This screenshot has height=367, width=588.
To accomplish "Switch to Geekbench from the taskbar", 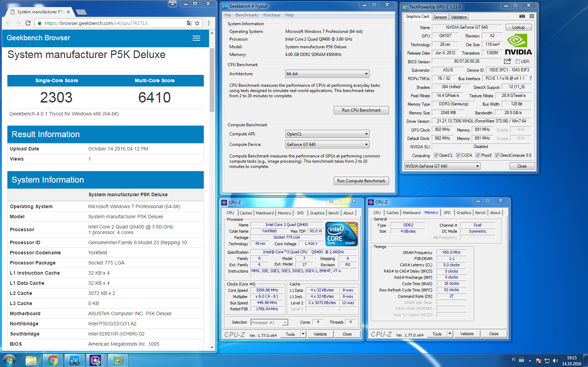I will coord(75,360).
